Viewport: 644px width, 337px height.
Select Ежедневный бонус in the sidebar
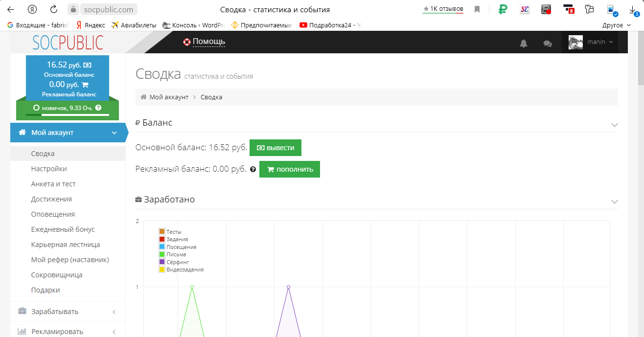coord(63,229)
